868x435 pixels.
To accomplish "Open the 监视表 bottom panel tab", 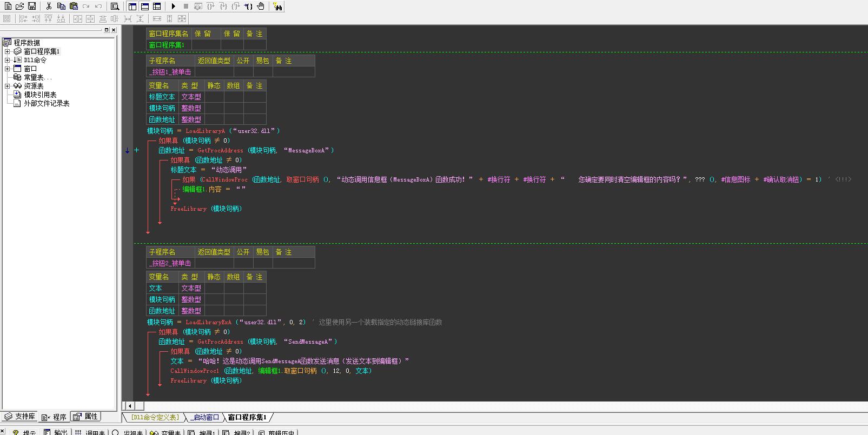I will point(128,432).
